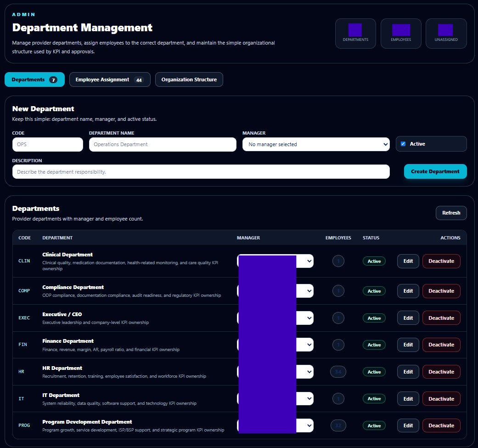Edit the Finance Department row
Viewport: 478px width, 448px height.
(408, 345)
